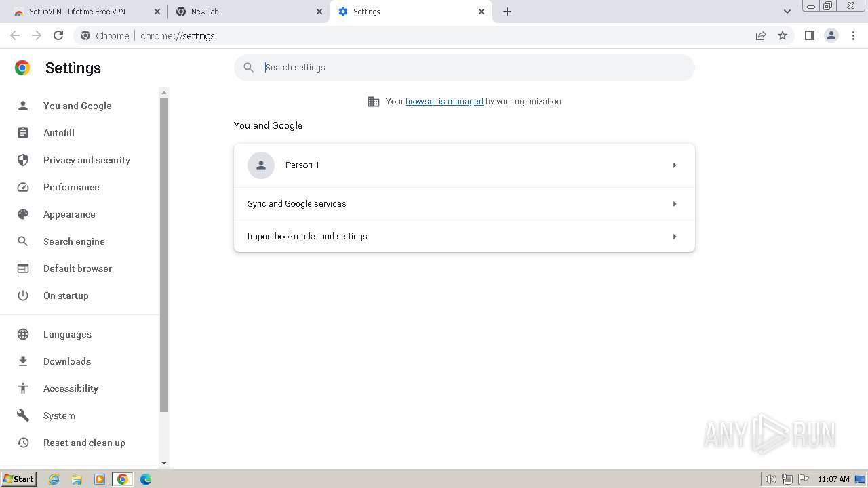Screen dimensions: 868x488
Task: Expand Sync and Google services arrow
Action: [x=675, y=204]
